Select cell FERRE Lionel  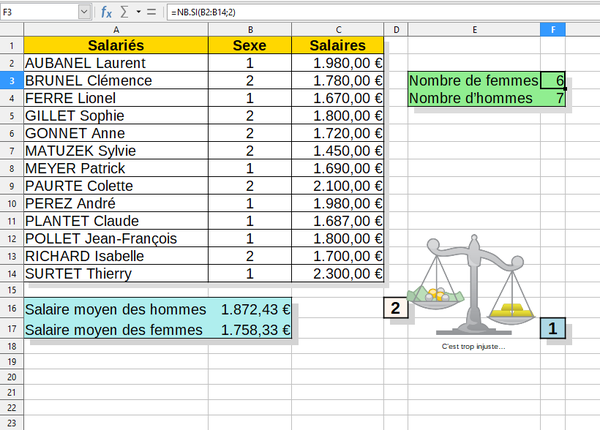point(116,98)
